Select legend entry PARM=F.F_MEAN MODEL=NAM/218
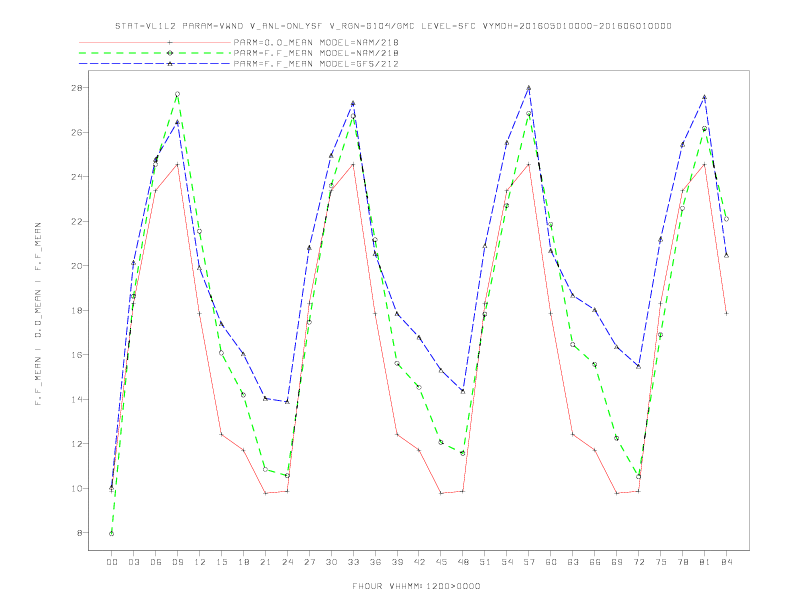The width and height of the screenshot is (792, 612). [x=316, y=53]
